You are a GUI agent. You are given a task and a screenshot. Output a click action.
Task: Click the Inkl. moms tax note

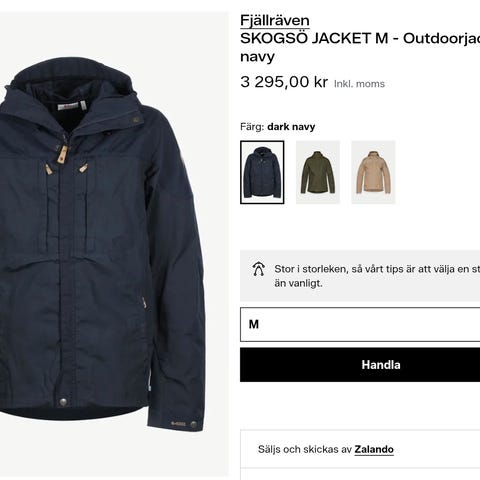pyautogui.click(x=359, y=84)
